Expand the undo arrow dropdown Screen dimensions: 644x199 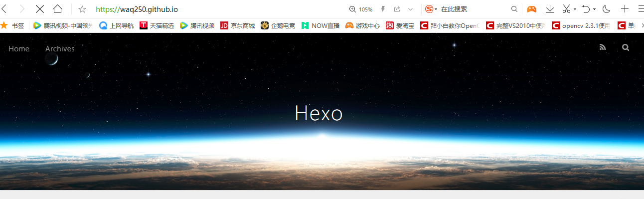[594, 9]
